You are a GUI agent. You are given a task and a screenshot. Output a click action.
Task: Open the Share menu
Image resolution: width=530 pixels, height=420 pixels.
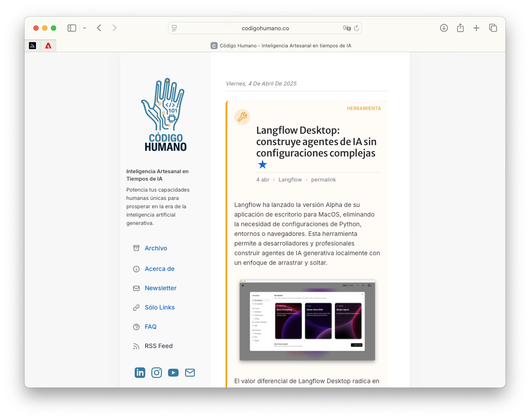[x=460, y=28]
